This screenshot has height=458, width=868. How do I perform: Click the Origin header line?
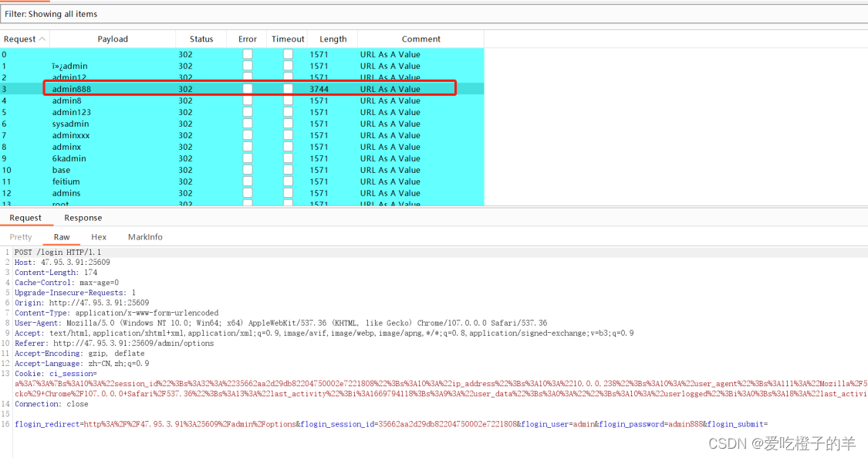pos(82,303)
